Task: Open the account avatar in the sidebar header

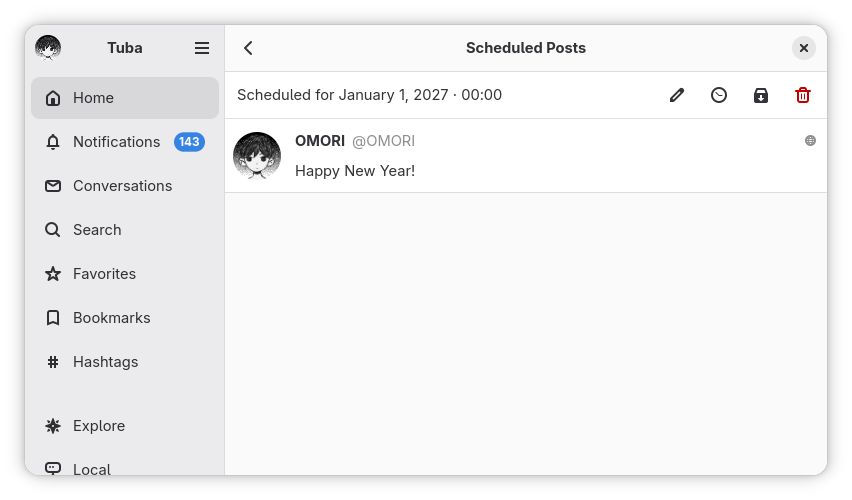Action: pos(48,48)
